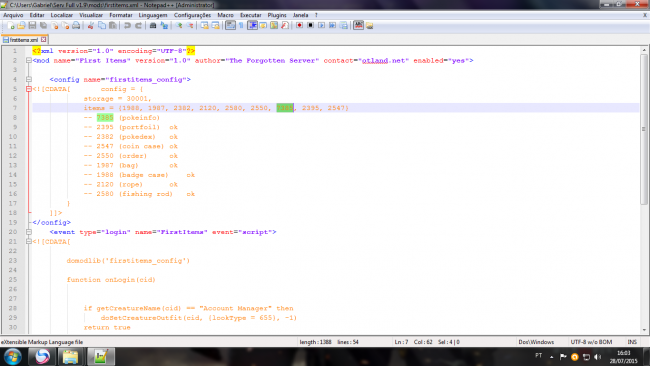Open the Editar menu

click(x=37, y=15)
